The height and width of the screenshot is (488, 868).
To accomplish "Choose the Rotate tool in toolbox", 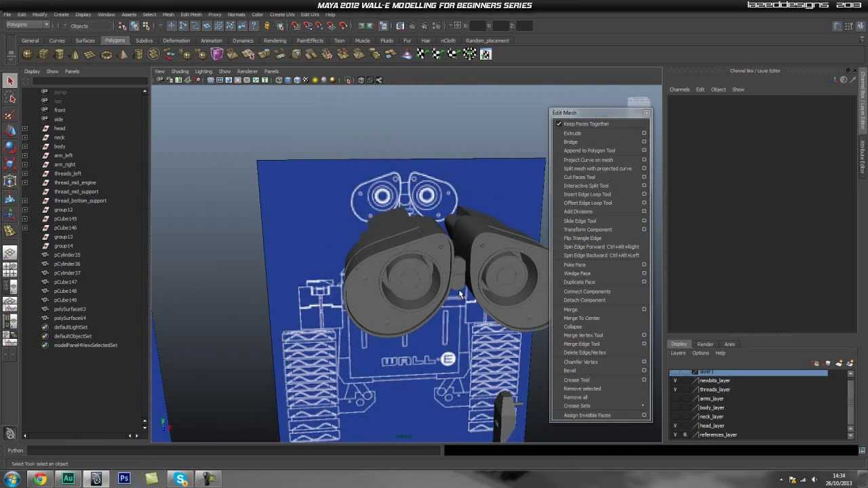I will coord(10,148).
